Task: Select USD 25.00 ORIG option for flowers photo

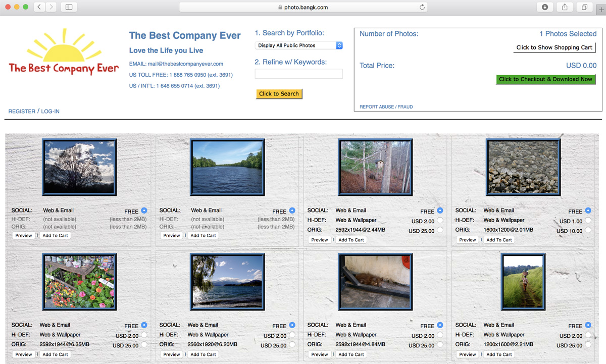Action: point(144,345)
